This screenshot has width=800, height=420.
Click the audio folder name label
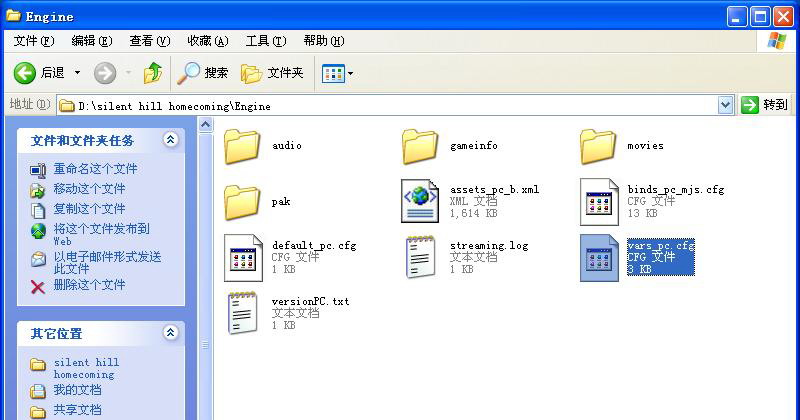(x=287, y=146)
